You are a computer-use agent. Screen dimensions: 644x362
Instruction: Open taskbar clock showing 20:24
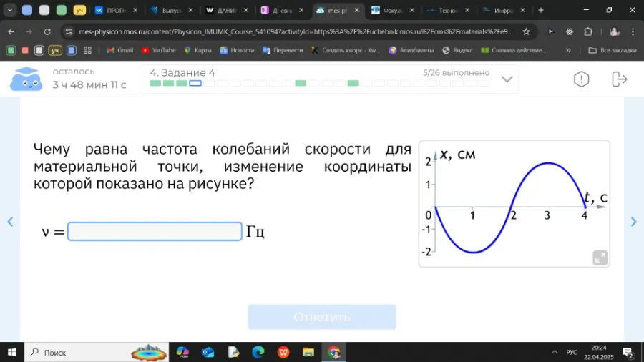599,352
